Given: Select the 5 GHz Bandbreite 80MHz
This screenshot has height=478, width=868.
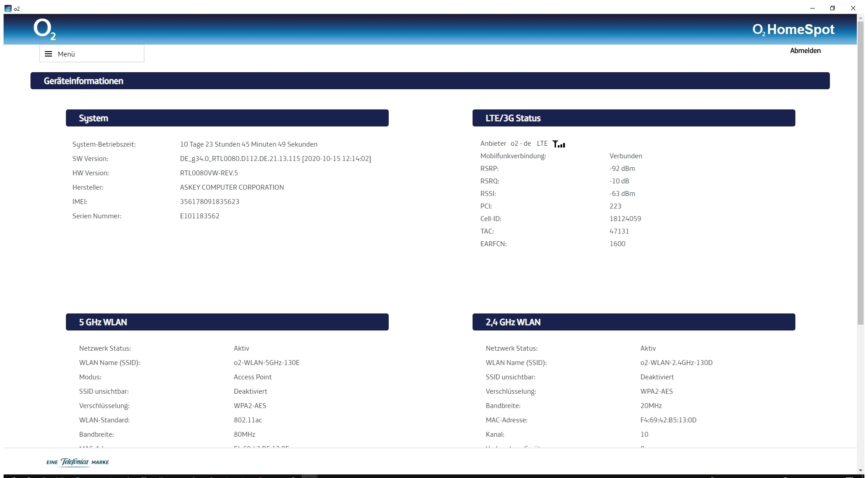Looking at the screenshot, I should [244, 435].
